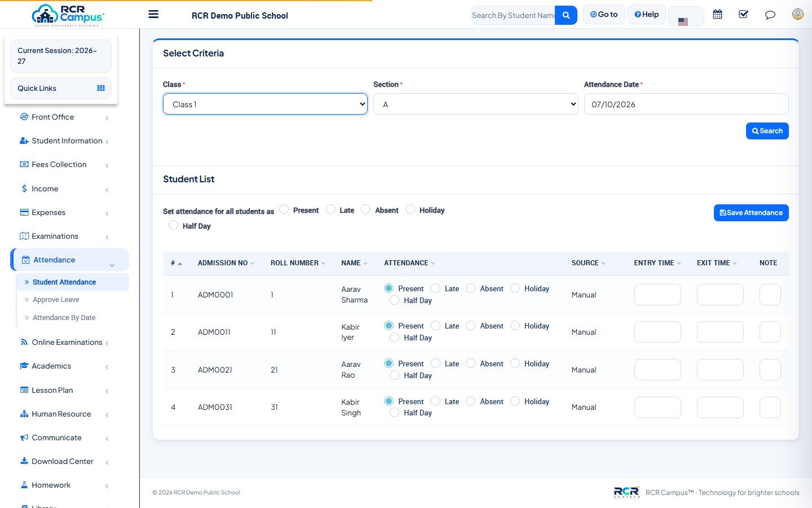Screen dimensions: 812x508
Task: Set all students as Present
Action: coord(284,209)
